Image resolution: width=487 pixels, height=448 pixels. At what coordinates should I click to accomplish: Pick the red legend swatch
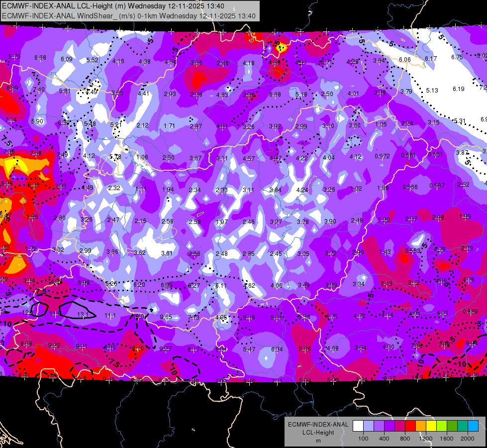(410, 426)
